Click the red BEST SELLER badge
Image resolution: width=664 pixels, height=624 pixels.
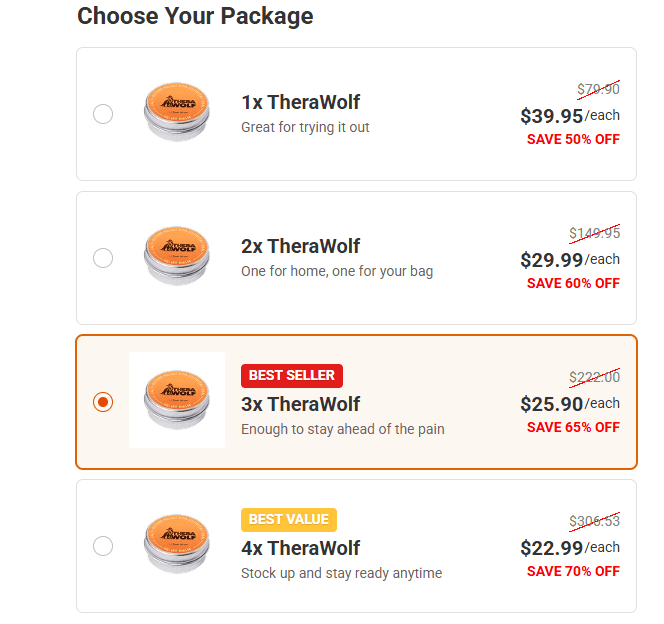point(292,375)
